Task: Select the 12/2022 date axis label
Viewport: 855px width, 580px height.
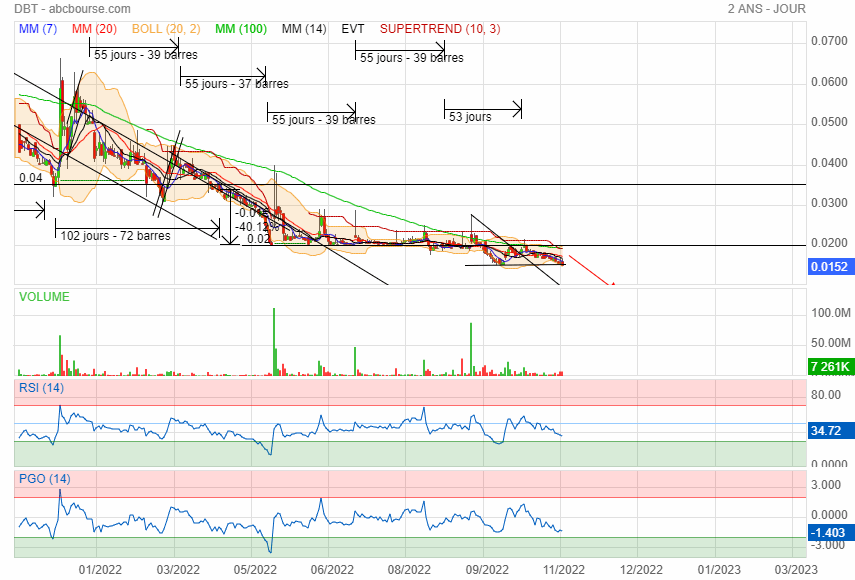Action: (641, 570)
